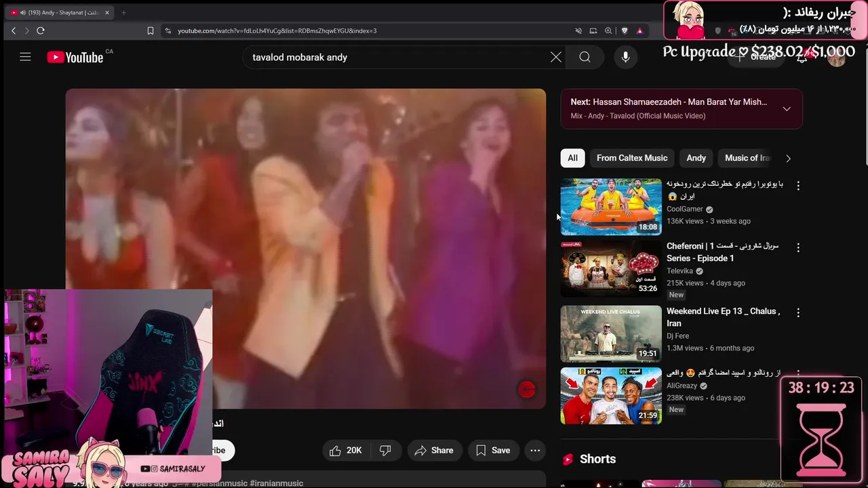Select the youtube.com URL in the address bar

pos(277,30)
